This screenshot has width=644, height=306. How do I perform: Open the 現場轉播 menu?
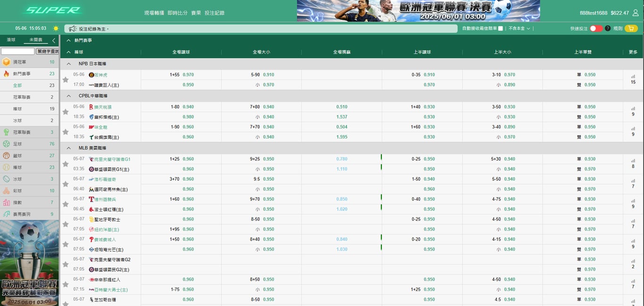coord(154,13)
